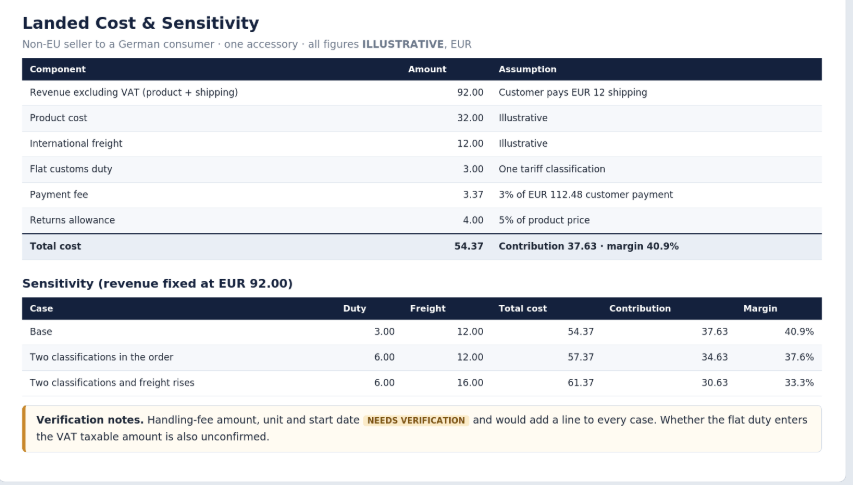853x485 pixels.
Task: Click the 57.37 total cost value
Action: 580,357
